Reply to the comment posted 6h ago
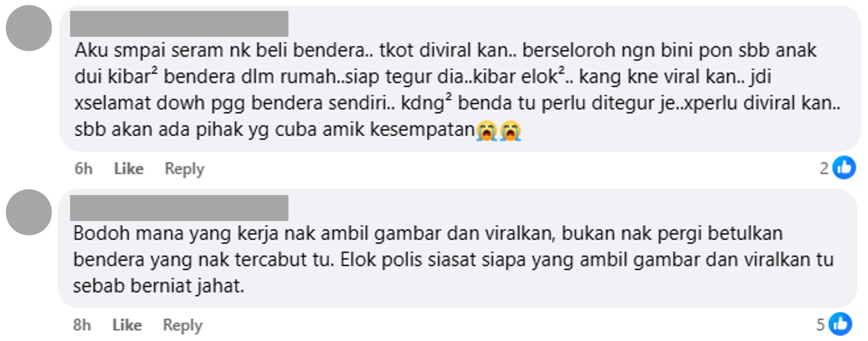Viewport: 868px width, 341px height. coord(185,169)
